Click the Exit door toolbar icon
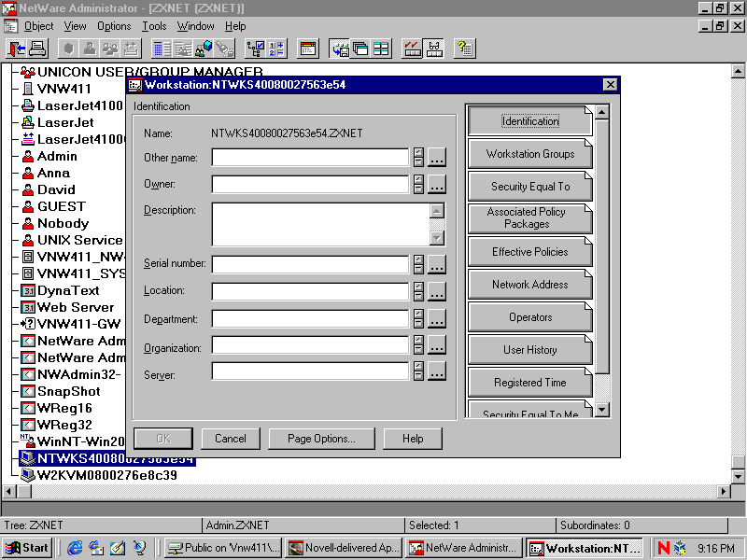Image resolution: width=747 pixels, height=560 pixels. pyautogui.click(x=16, y=49)
